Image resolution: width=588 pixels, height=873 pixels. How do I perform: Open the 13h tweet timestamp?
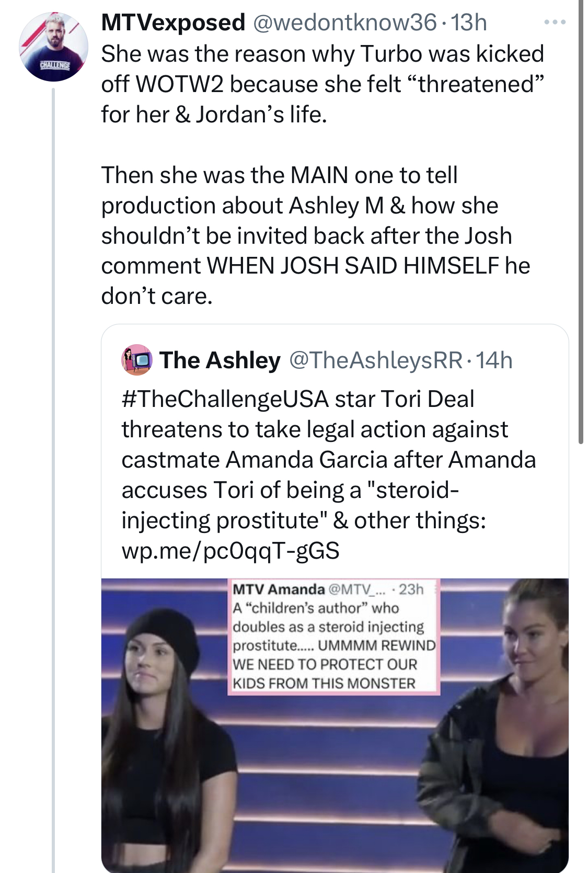coord(469,22)
